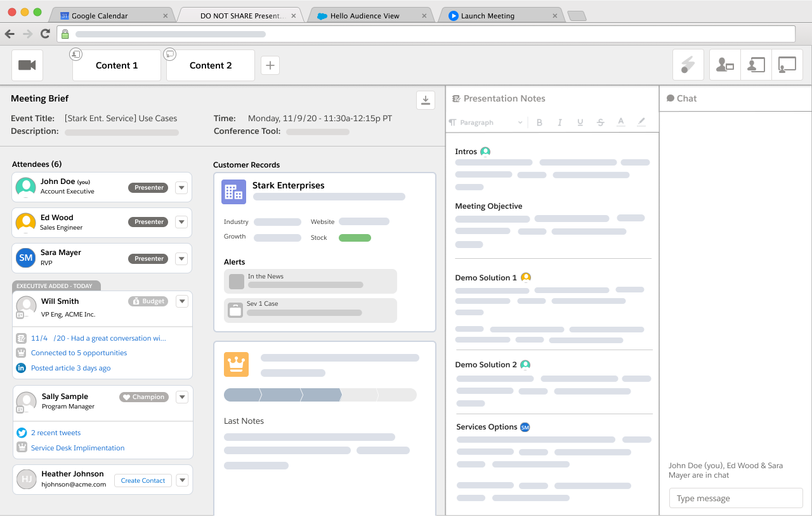
Task: Switch to the Content 2 tab
Action: [211, 65]
